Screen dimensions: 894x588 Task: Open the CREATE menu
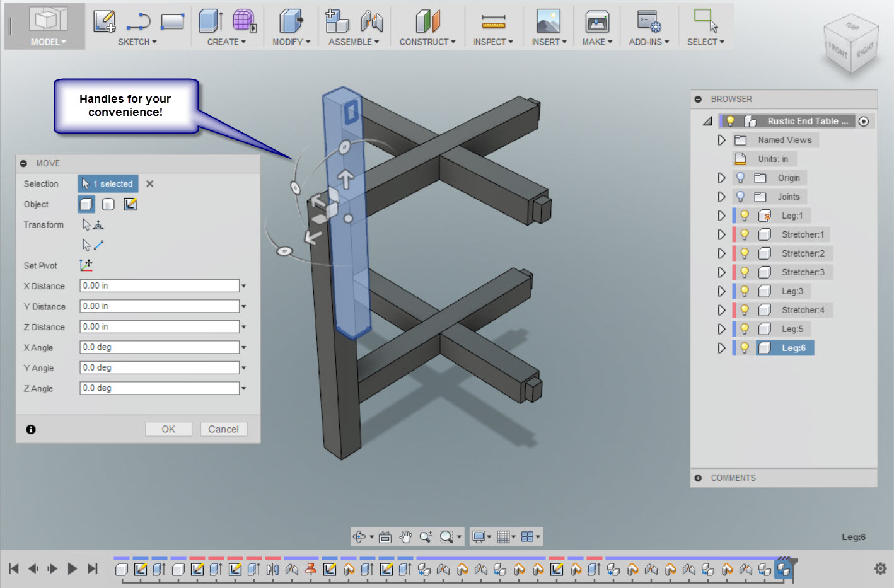coord(226,42)
